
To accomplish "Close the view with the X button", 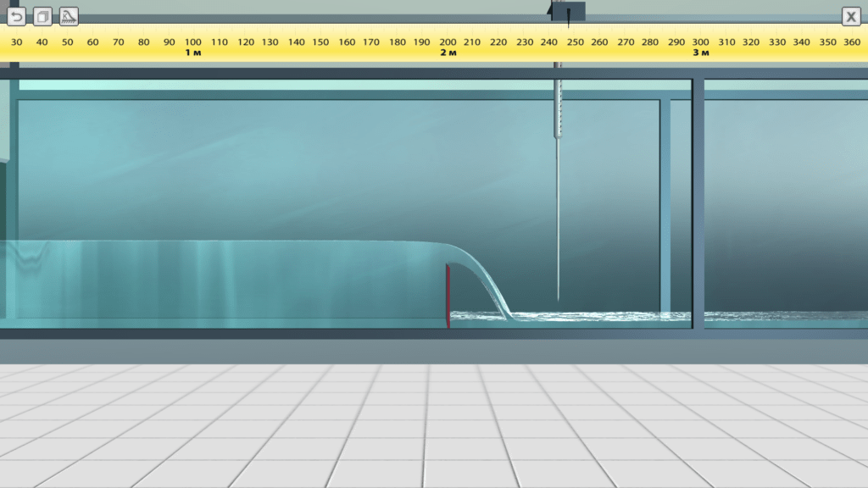I will coord(850,16).
